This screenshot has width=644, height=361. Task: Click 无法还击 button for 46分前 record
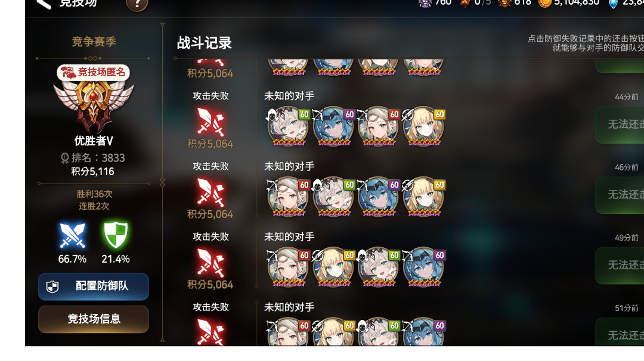(620, 195)
